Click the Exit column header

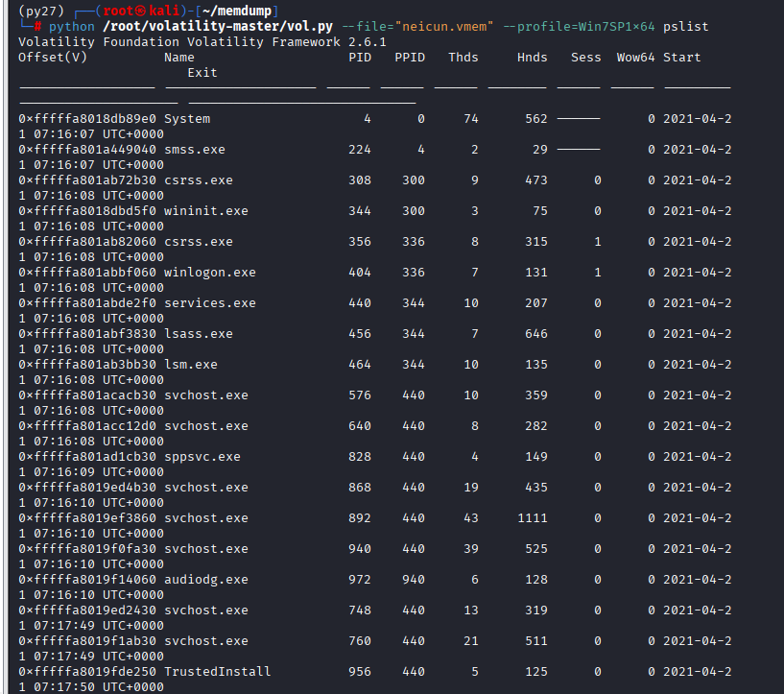tap(202, 72)
